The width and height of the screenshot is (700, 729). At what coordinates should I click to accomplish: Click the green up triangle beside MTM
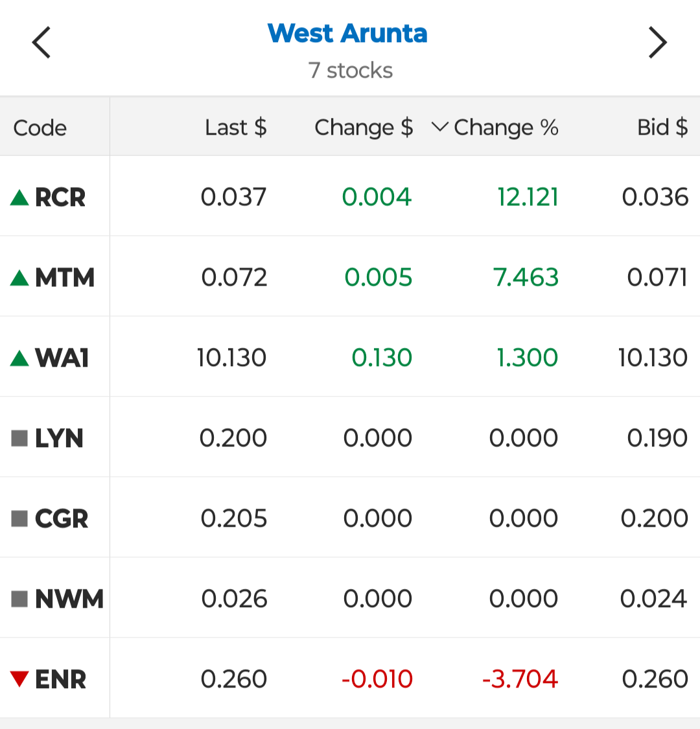point(19,278)
